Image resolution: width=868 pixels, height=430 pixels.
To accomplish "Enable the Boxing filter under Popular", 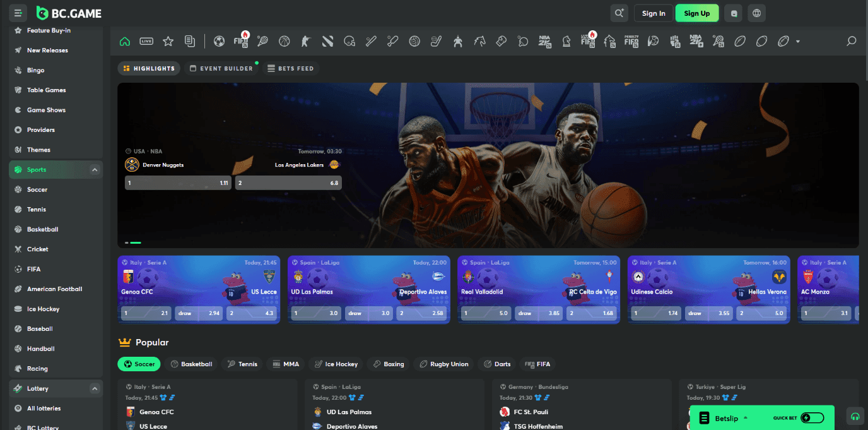I will coord(388,364).
